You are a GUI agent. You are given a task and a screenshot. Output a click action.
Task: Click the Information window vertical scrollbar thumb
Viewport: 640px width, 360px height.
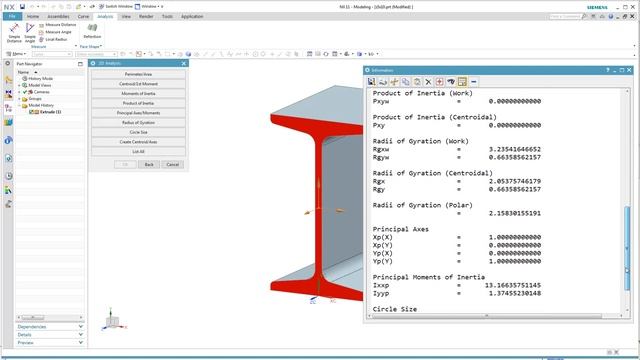click(627, 249)
